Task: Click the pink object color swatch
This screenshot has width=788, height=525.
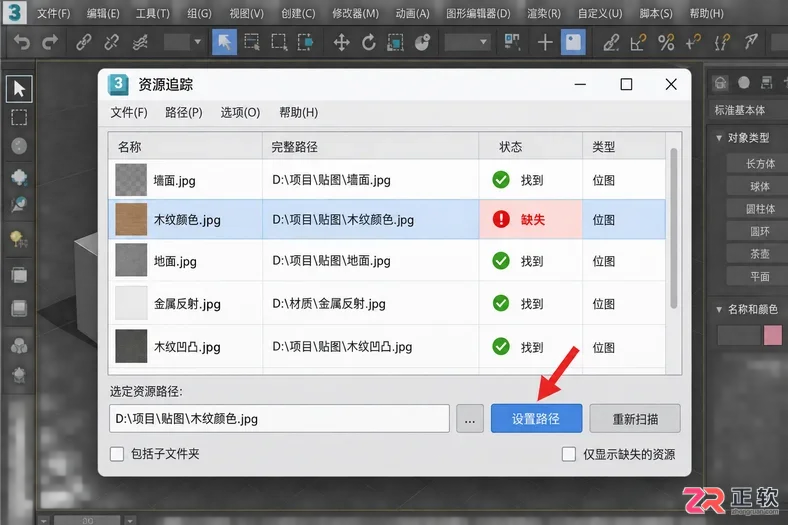Action: coord(772,335)
